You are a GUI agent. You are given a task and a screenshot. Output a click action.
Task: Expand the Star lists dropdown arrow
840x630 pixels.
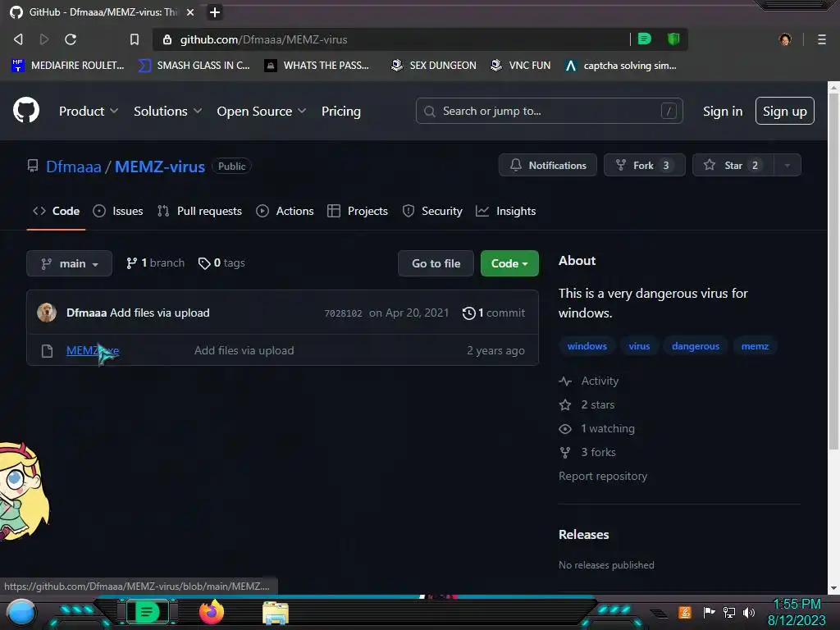pyautogui.click(x=787, y=165)
